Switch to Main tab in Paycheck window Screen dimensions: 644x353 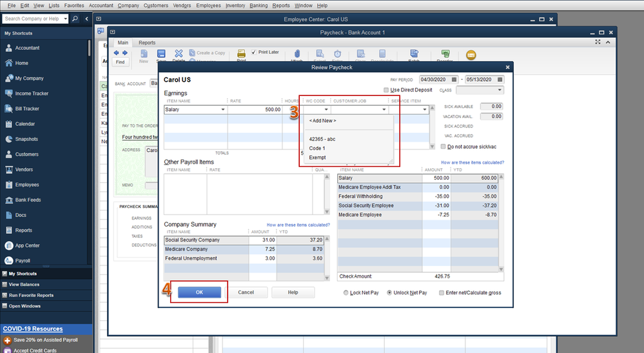click(122, 43)
